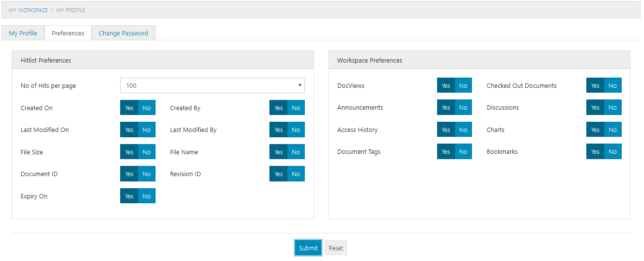Turn off Checked Out Documents with No

pos(613,85)
